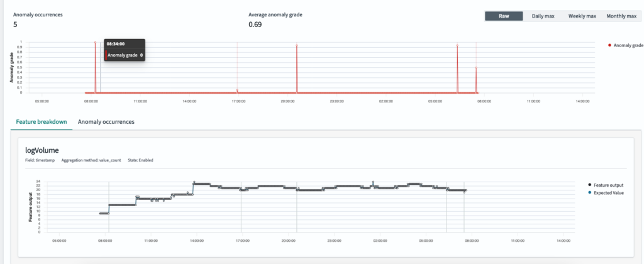Click the tall anomaly spike after 05:00:00
The width and height of the screenshot is (644, 264).
(x=457, y=46)
